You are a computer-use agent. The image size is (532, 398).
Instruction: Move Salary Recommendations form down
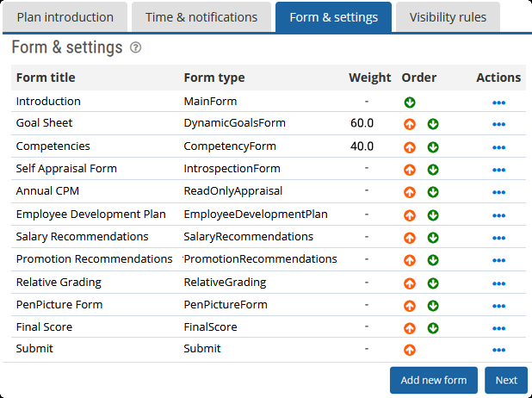[x=433, y=238]
